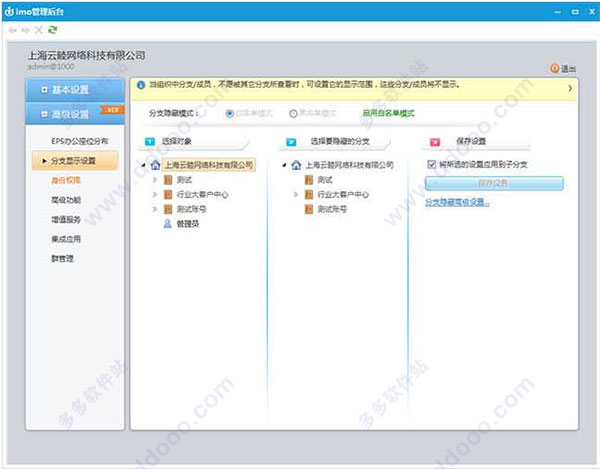
Task: Select the whitelist mode radio button
Action: [x=230, y=114]
